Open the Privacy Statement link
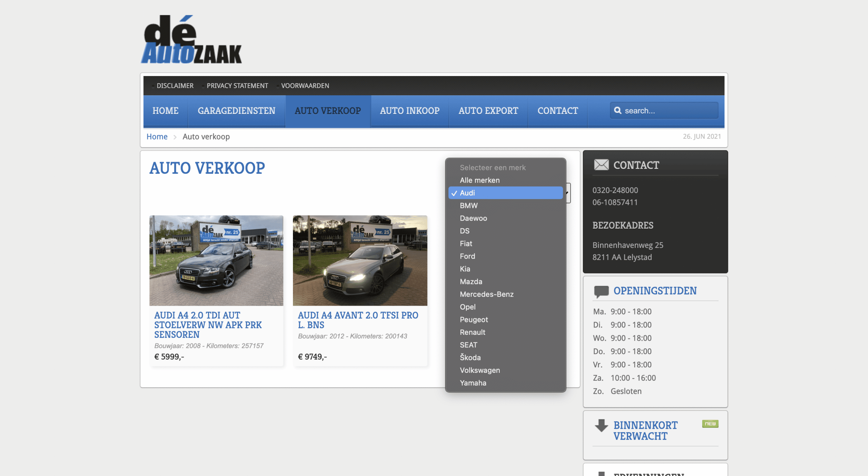Screen dimensions: 868x476 pyautogui.click(x=237, y=85)
